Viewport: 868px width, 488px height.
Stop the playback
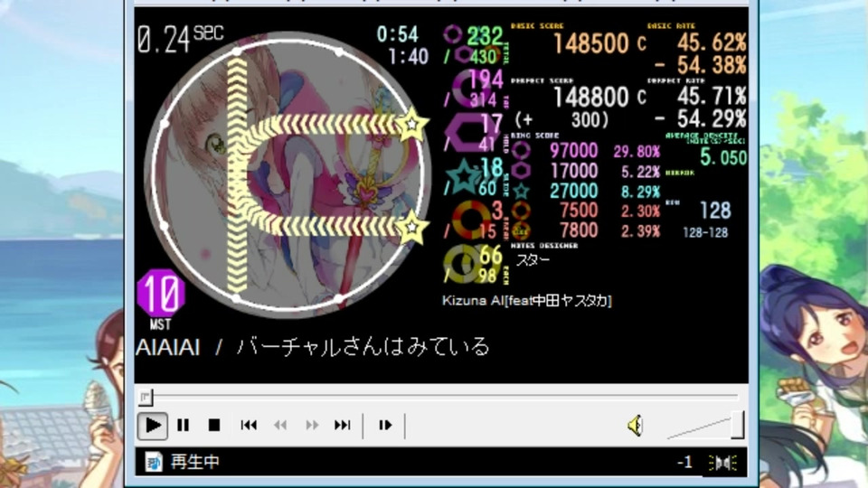[214, 426]
